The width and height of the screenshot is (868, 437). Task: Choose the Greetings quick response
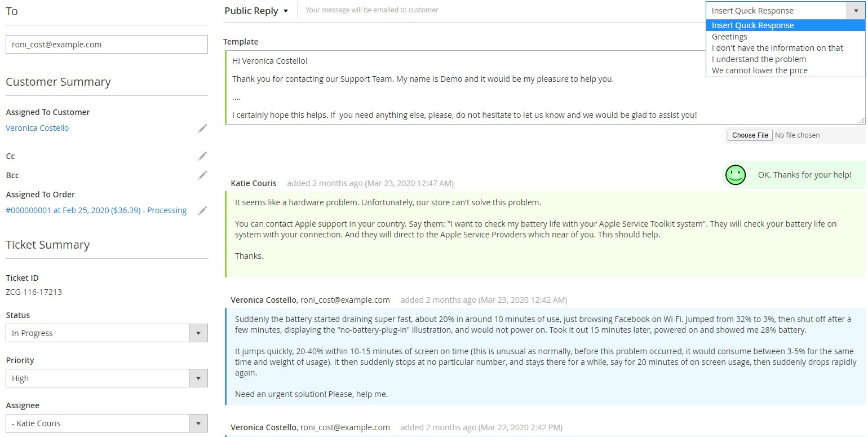tap(785, 37)
